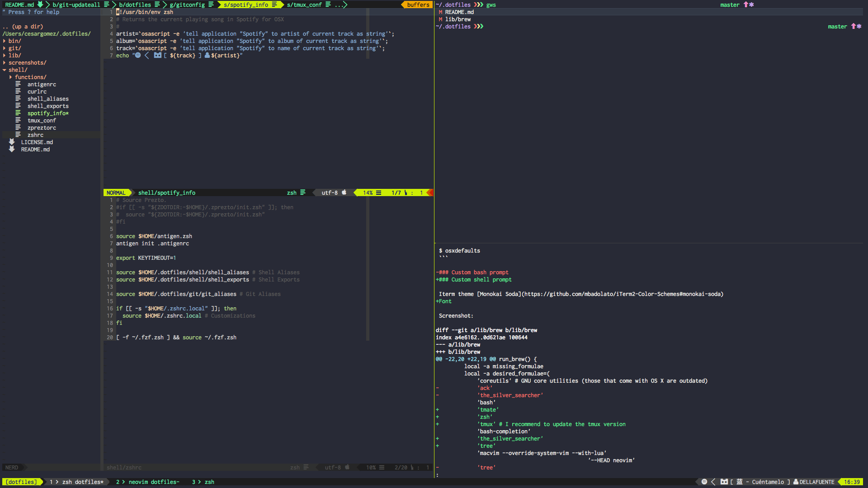Click the Spotify icon in the echo line
The height and width of the screenshot is (488, 868).
pyautogui.click(x=138, y=55)
